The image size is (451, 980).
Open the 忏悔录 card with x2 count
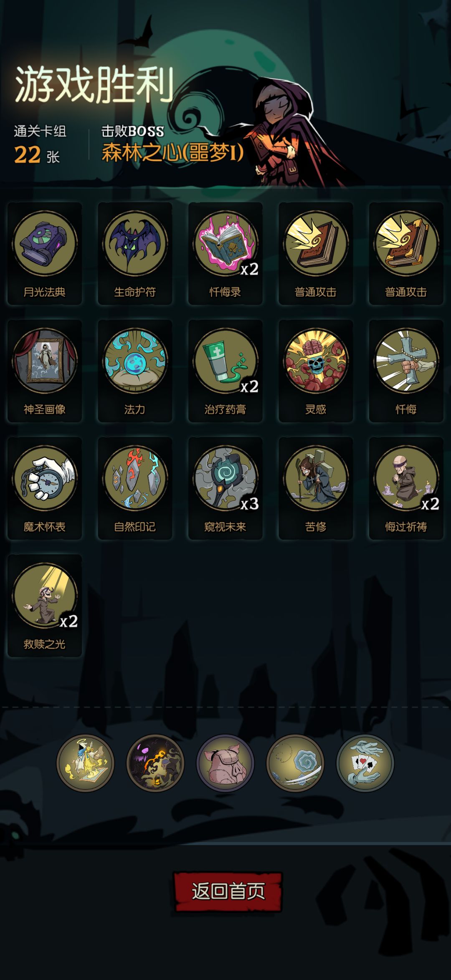click(225, 253)
